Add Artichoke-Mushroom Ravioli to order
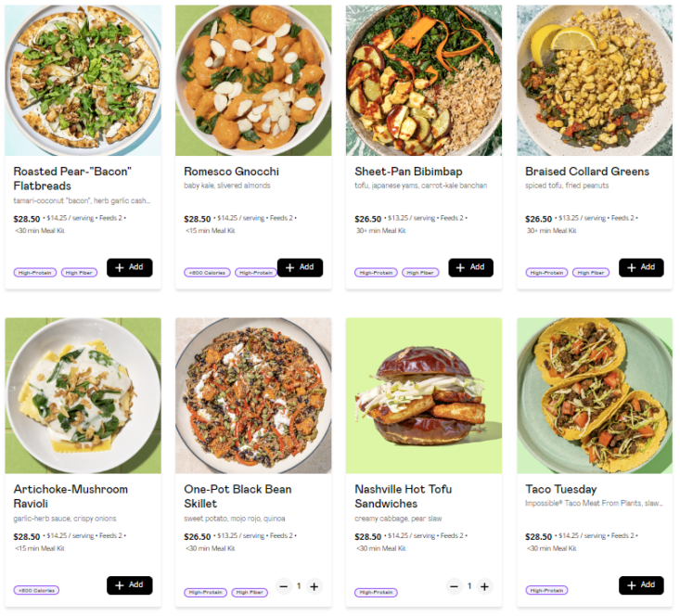The image size is (680, 616). tap(129, 585)
